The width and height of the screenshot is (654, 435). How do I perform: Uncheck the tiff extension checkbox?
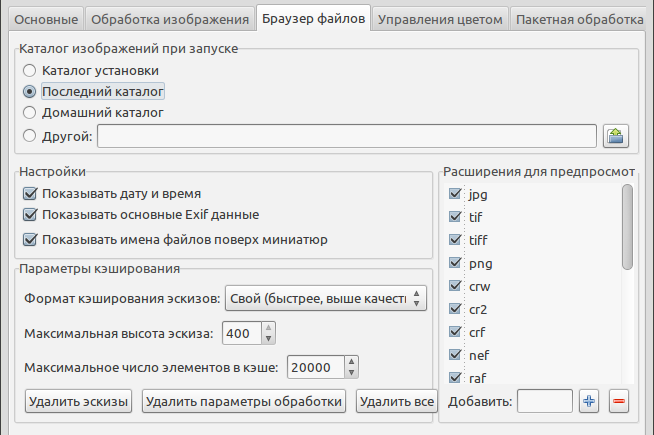(x=455, y=239)
